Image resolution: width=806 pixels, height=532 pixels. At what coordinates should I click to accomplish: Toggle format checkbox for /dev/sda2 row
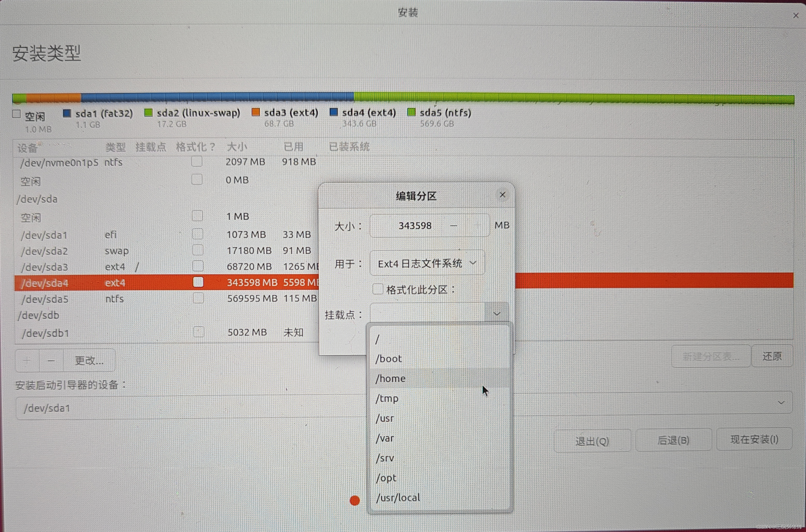198,250
